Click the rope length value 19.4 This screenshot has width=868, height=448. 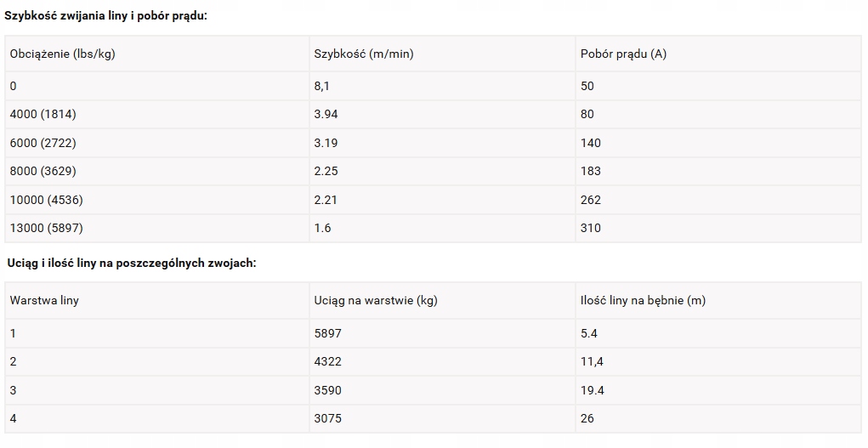click(x=593, y=390)
